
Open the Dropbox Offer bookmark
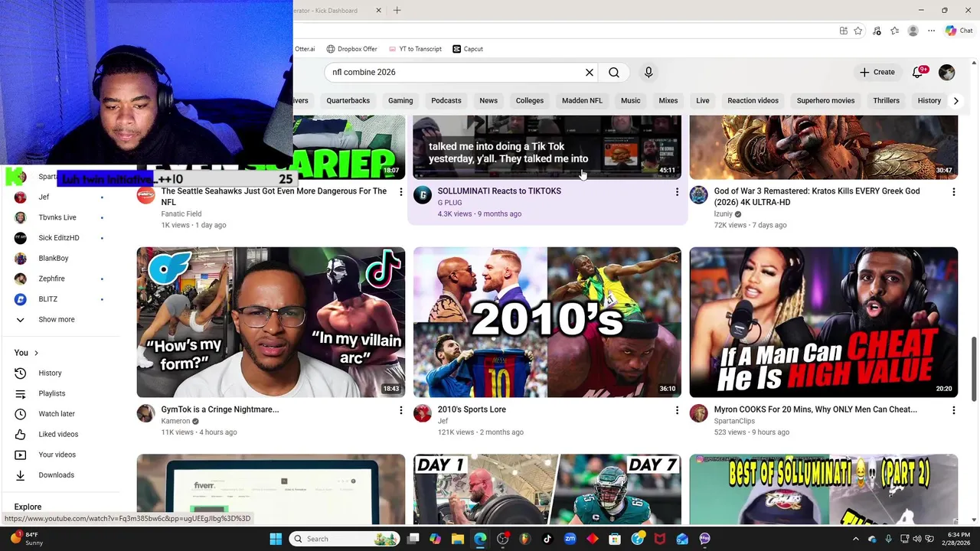(352, 49)
